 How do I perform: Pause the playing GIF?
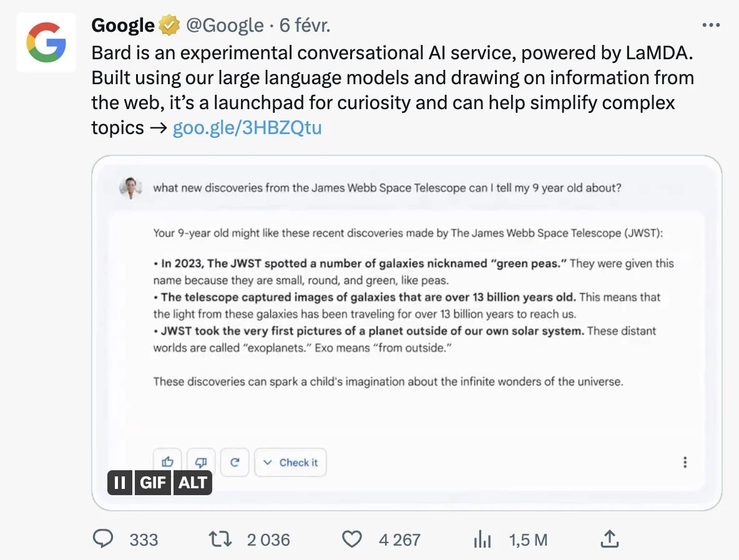120,483
